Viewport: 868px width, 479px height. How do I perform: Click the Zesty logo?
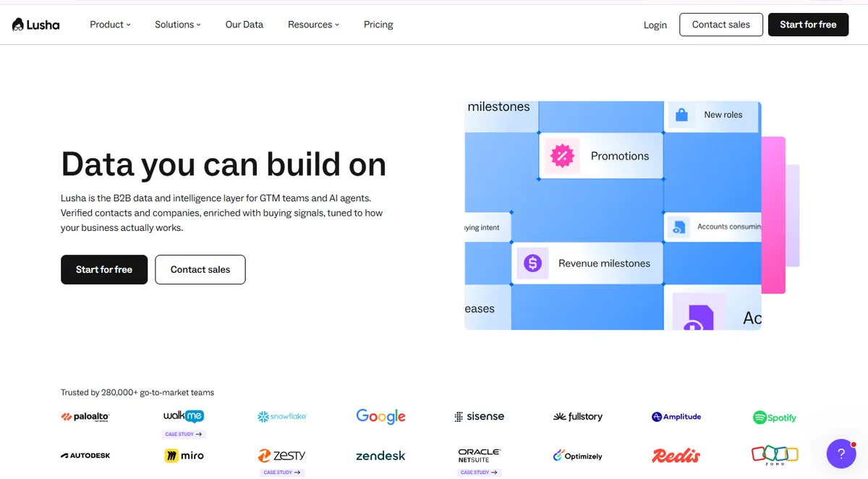tap(282, 456)
